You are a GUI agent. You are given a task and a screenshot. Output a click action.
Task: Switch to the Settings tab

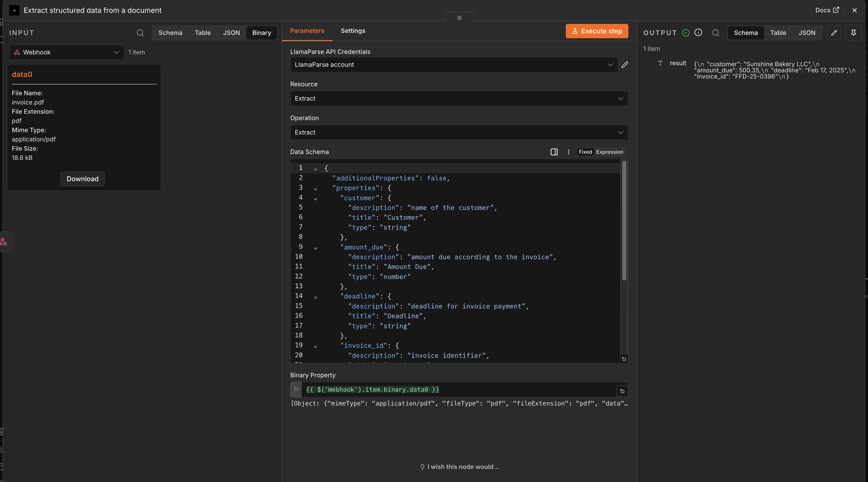tap(353, 31)
